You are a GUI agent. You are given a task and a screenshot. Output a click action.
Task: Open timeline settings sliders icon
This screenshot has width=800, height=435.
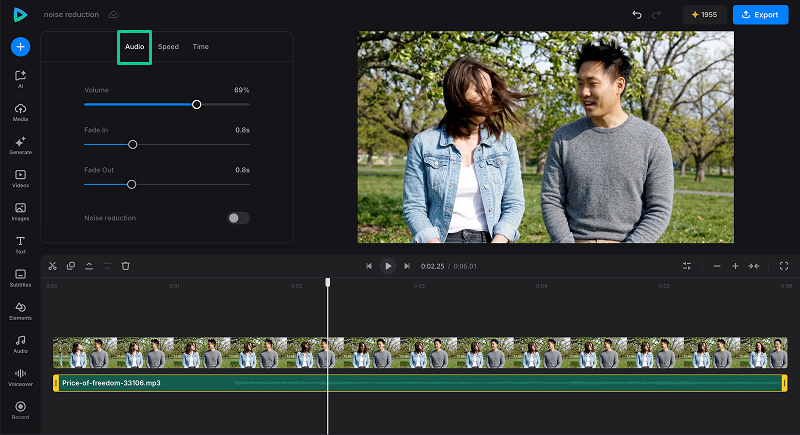pos(687,266)
